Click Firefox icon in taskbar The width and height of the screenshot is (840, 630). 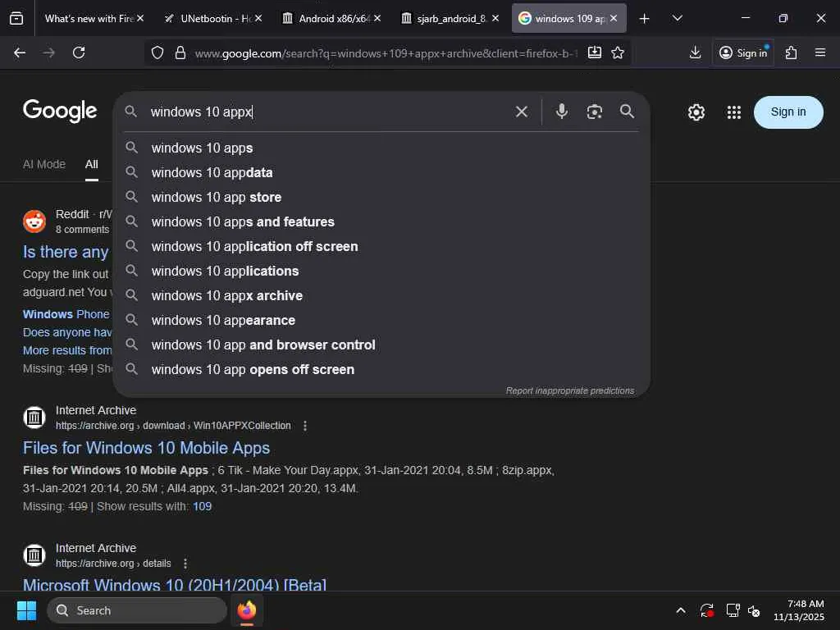(247, 610)
